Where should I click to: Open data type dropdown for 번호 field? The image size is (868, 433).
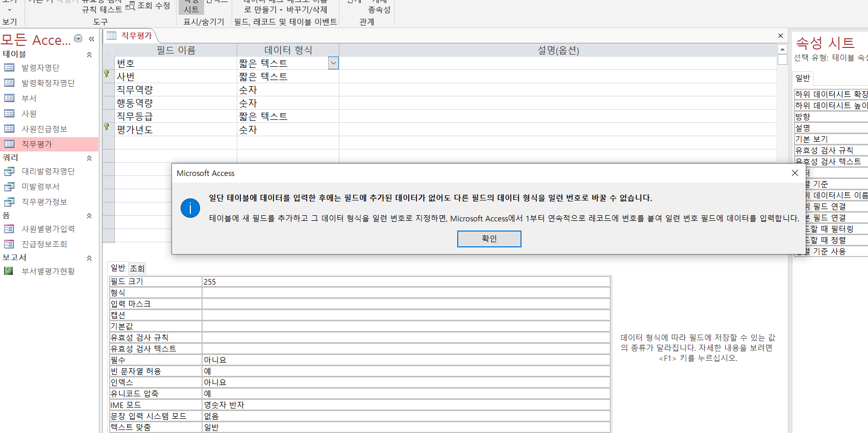tap(333, 63)
